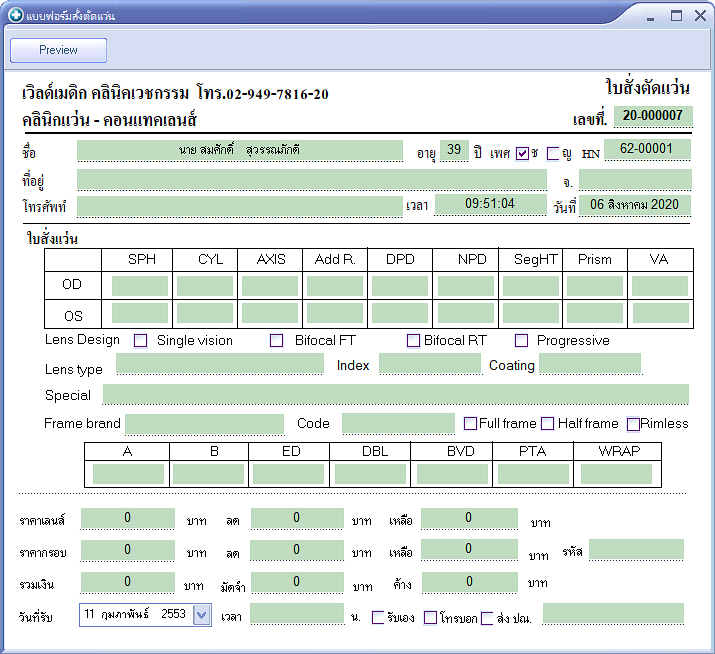Click the ED measurement cell
The width and height of the screenshot is (715, 654).
pyautogui.click(x=288, y=474)
